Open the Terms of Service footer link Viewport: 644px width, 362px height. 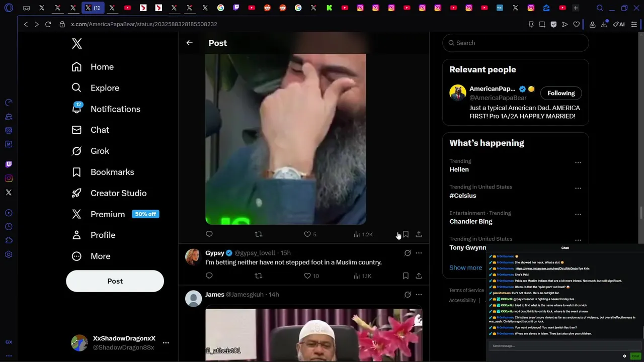click(x=466, y=290)
